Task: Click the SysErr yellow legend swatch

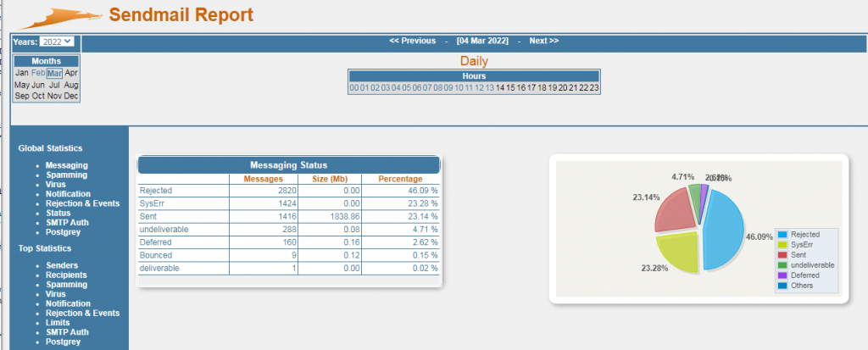Action: [782, 244]
